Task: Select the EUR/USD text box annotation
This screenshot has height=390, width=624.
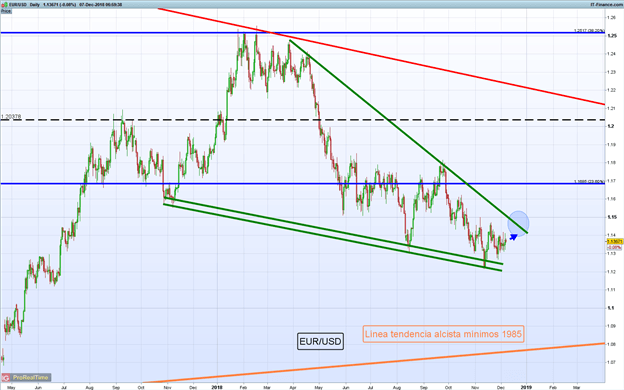Action: (x=320, y=341)
